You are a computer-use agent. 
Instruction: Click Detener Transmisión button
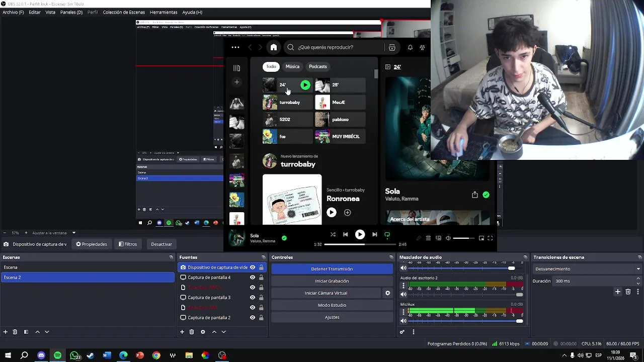(332, 269)
